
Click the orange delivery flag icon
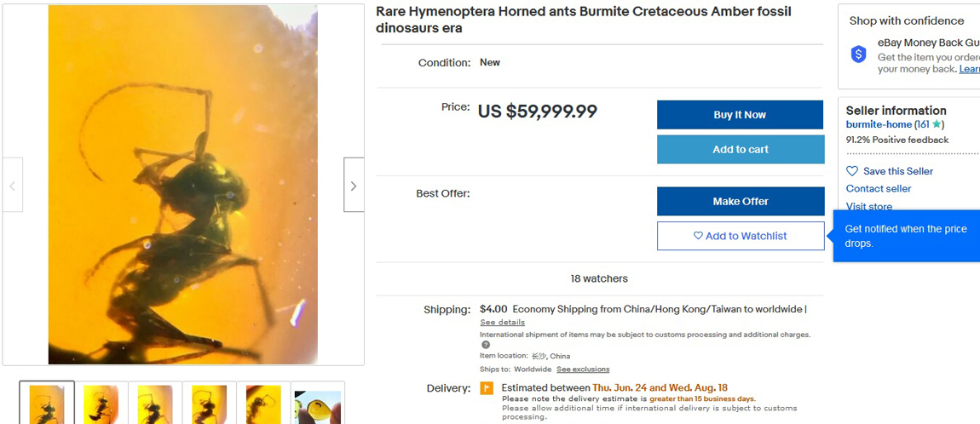tap(487, 388)
